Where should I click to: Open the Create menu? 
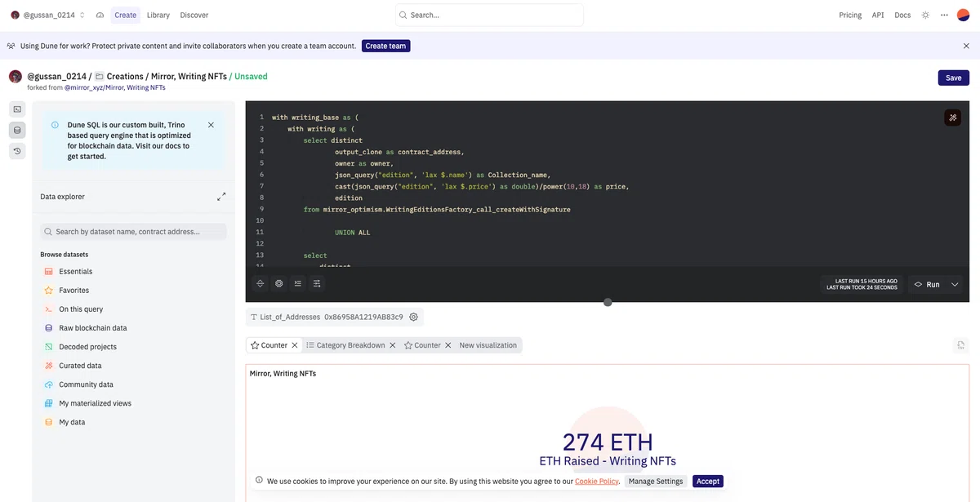click(126, 15)
